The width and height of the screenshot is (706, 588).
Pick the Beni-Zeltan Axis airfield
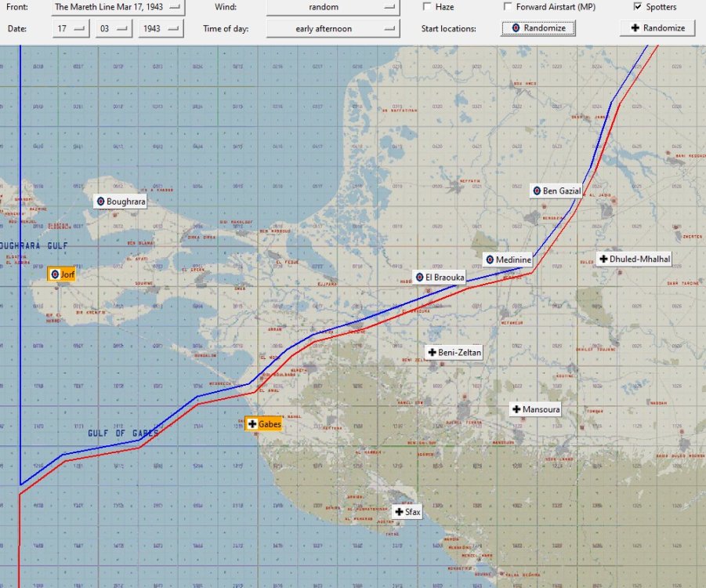coord(454,352)
